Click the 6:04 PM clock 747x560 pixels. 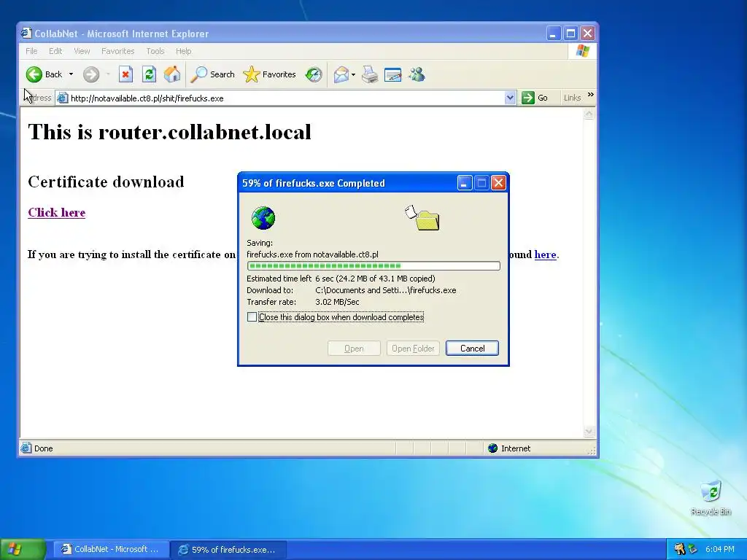[720, 550]
